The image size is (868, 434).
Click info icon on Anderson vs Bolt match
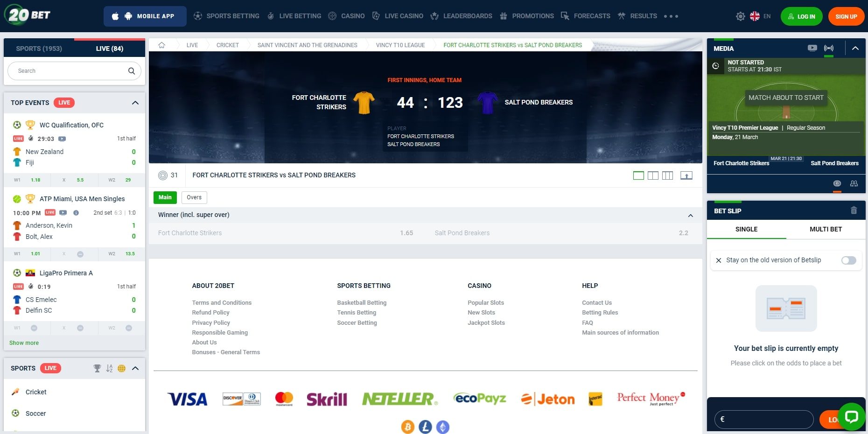click(x=76, y=213)
